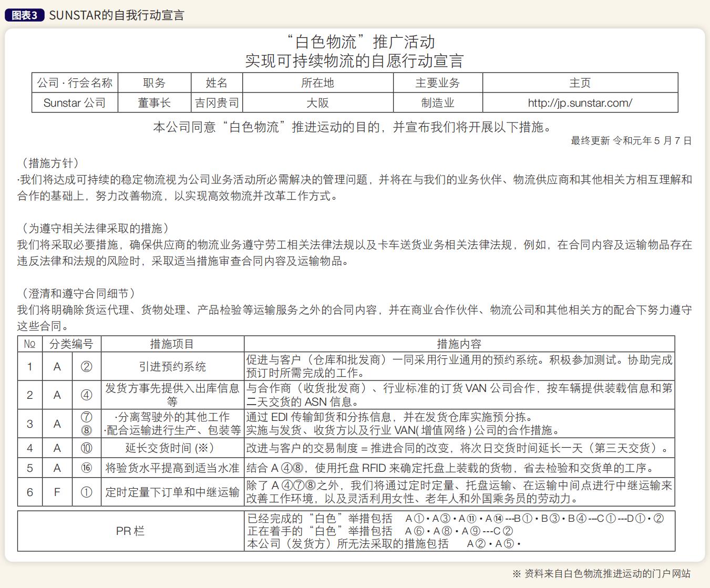
Task: Click the № column header
Action: pos(29,344)
